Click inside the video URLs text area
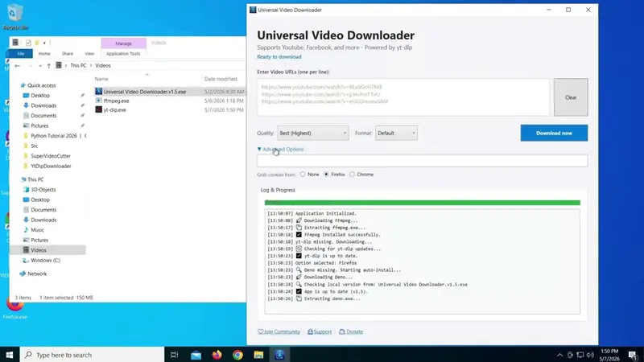This screenshot has width=644, height=362. [403, 97]
